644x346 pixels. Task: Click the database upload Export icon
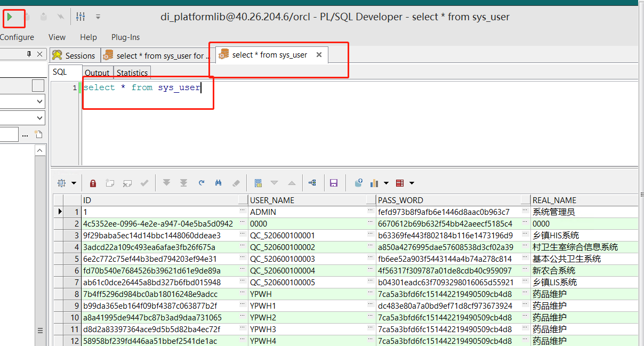click(358, 183)
